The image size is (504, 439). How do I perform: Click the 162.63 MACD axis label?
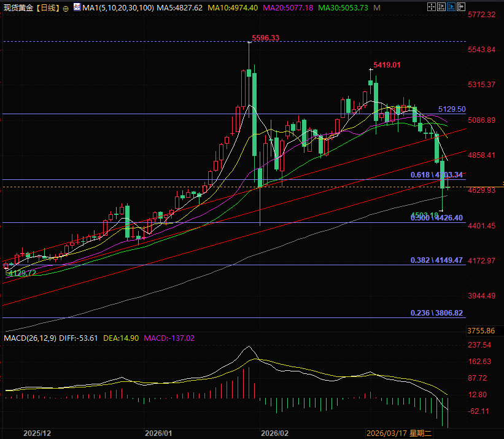[479, 362]
